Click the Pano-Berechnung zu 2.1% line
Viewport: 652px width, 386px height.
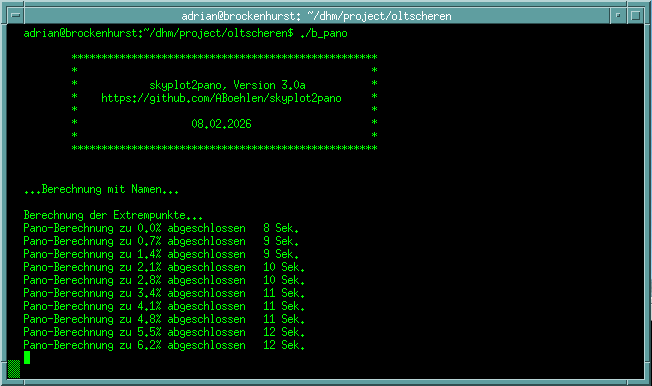(x=164, y=267)
